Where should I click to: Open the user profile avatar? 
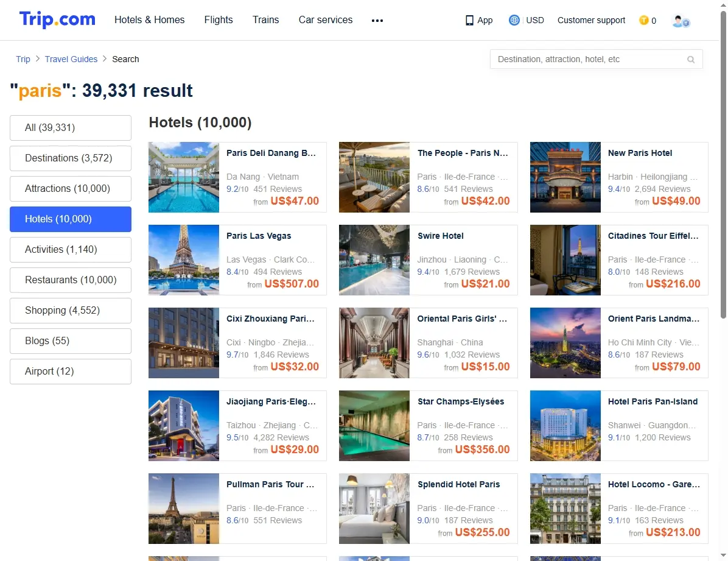point(680,21)
